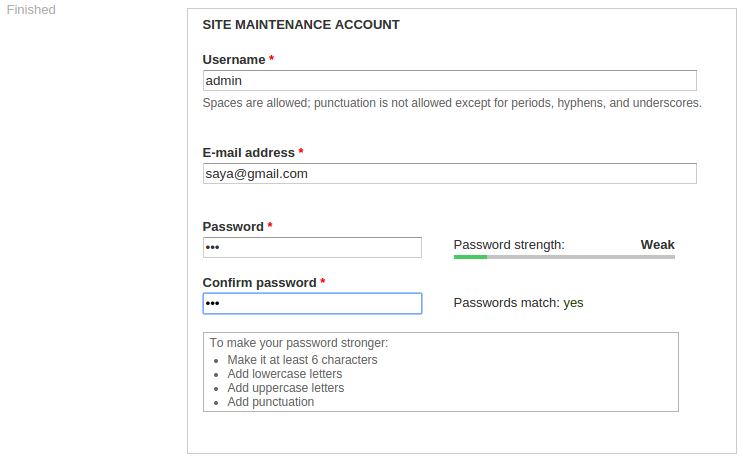The height and width of the screenshot is (458, 743).
Task: Click the E-mail address label
Action: pos(249,153)
